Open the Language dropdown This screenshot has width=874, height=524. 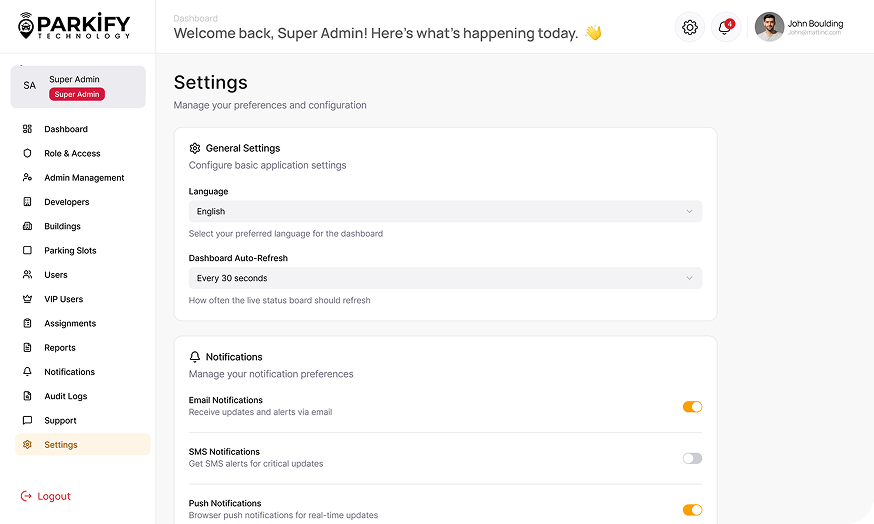(x=445, y=212)
